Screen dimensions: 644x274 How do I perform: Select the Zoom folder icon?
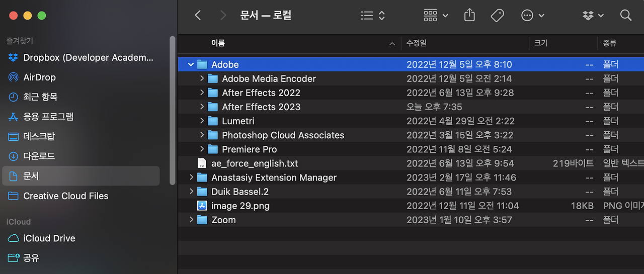[202, 220]
